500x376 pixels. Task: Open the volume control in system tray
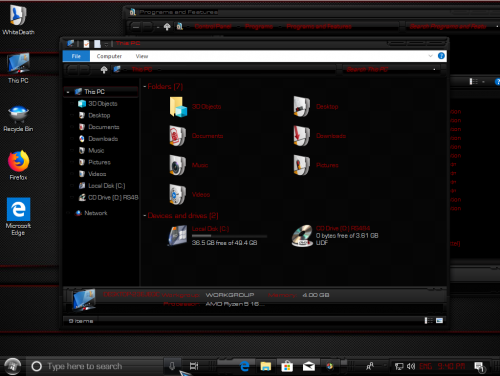(411, 366)
